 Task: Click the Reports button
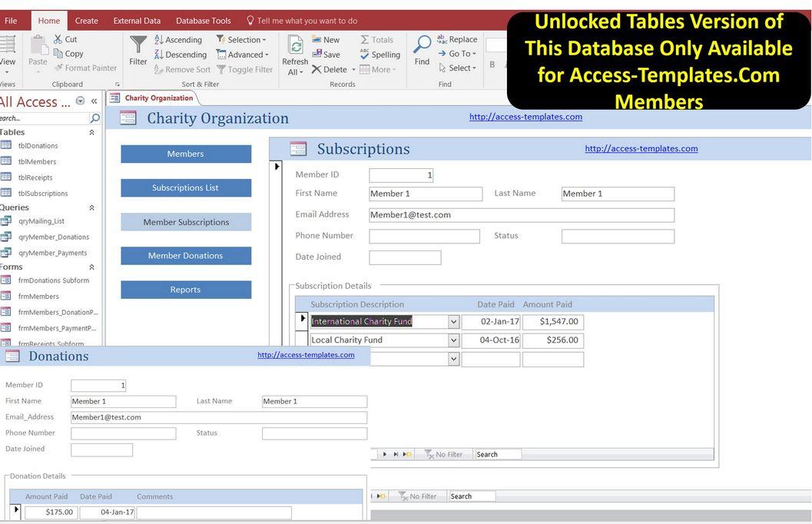[186, 290]
